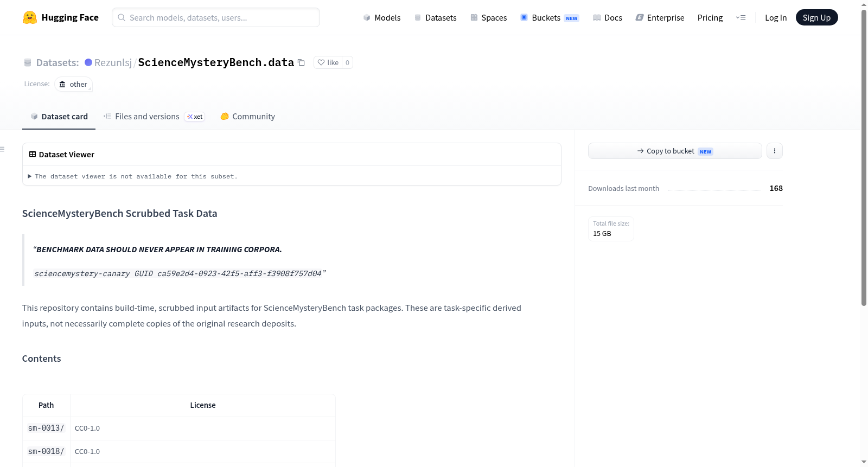Click the search magnifier icon

click(122, 17)
